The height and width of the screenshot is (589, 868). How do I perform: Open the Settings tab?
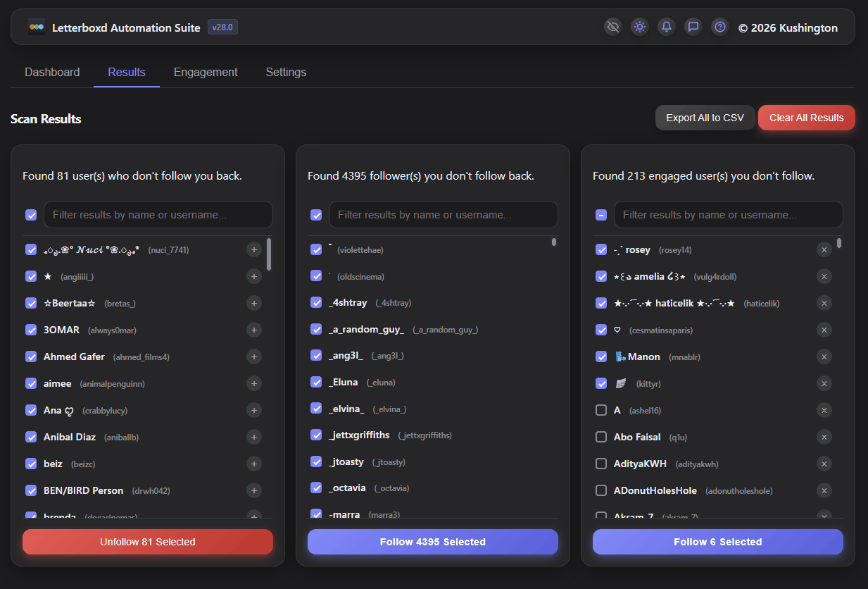tap(286, 72)
